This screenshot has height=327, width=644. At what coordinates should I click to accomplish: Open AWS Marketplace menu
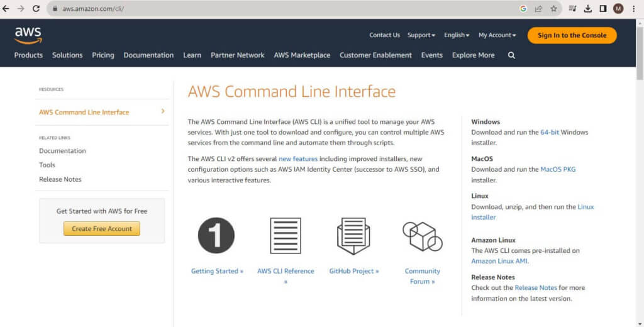pos(302,55)
